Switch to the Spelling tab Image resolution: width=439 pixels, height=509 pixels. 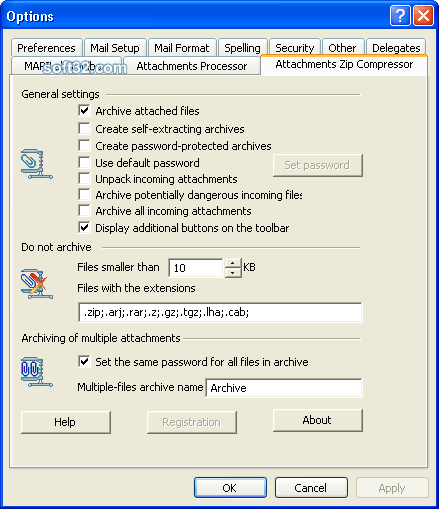[242, 48]
